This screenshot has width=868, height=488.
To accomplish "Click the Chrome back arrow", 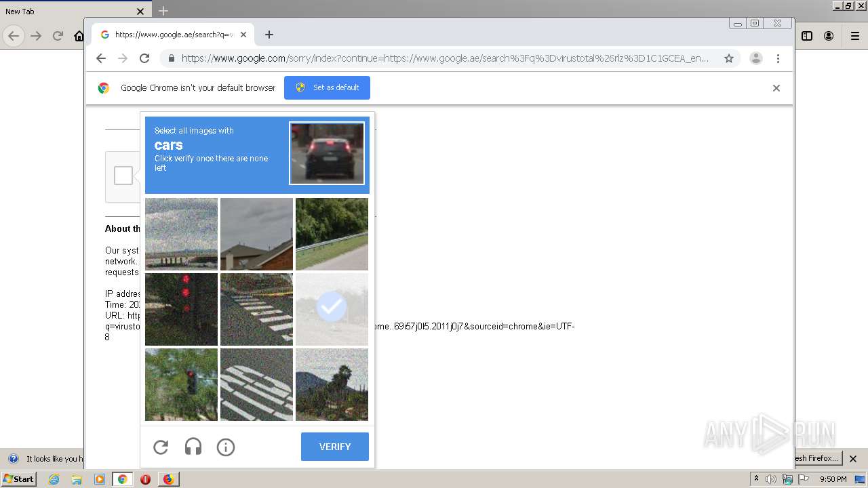I will click(x=101, y=58).
